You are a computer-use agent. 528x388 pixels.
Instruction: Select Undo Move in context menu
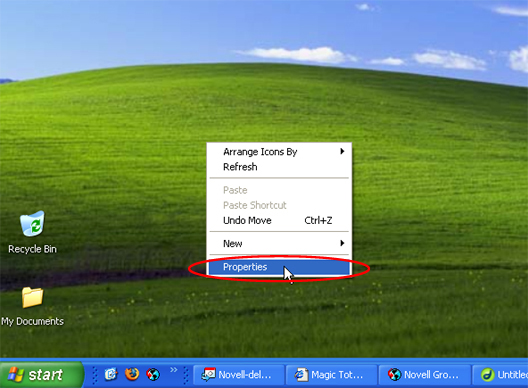[279, 221]
